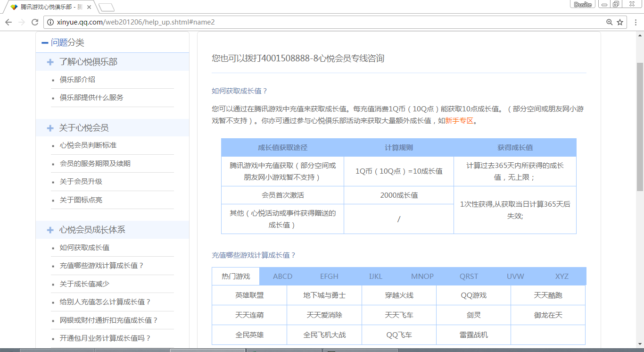
Task: Open a new tab with the tab strip button
Action: coord(107,7)
